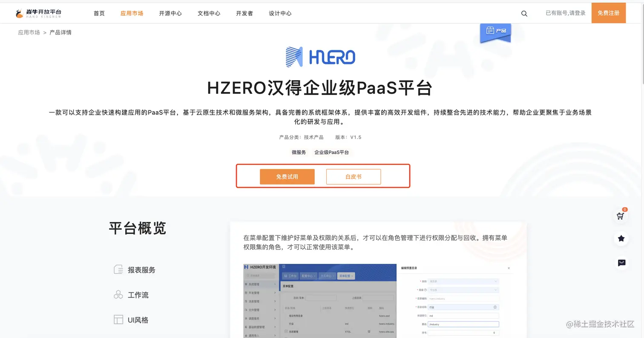The height and width of the screenshot is (338, 644).
Task: Click the 菜单配置 tab in HZERO screenshot
Action: click(x=346, y=276)
